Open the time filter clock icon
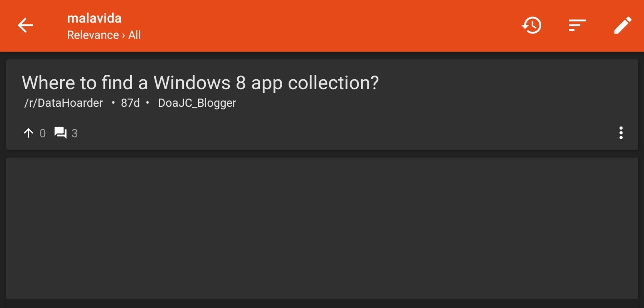This screenshot has height=308, width=644. pos(532,26)
